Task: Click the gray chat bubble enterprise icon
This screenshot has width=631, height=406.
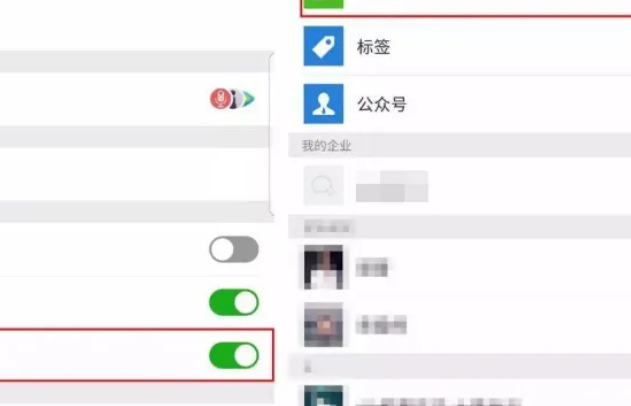Action: coord(324,186)
